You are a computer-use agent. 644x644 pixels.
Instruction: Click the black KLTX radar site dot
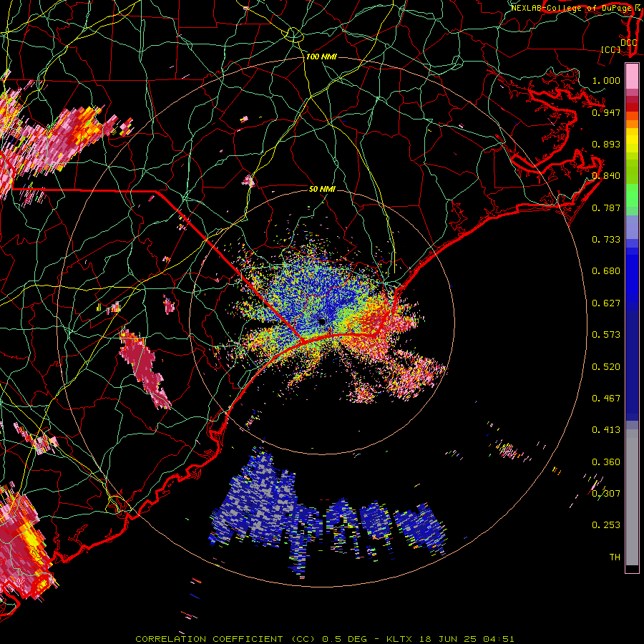tap(323, 322)
